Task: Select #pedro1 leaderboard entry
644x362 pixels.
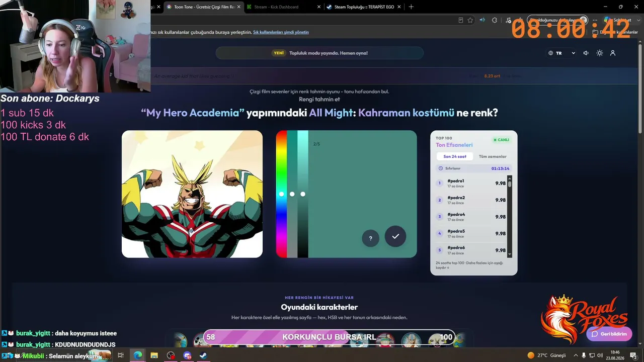Action: [x=471, y=183]
